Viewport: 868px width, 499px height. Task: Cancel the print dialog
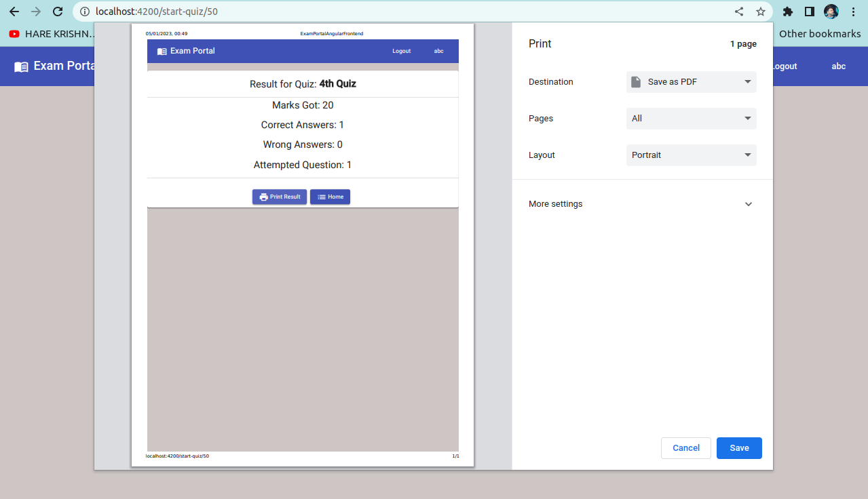click(685, 447)
